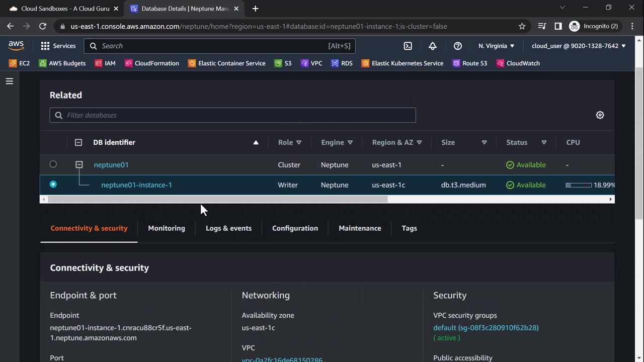Open the N. Virginia region dropdown
Image resolution: width=644 pixels, height=362 pixels.
[496, 46]
